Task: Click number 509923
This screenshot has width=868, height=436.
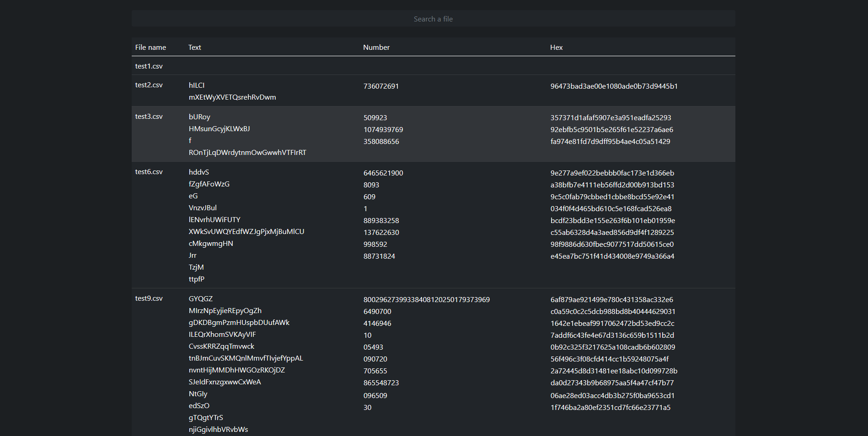Action: 375,118
